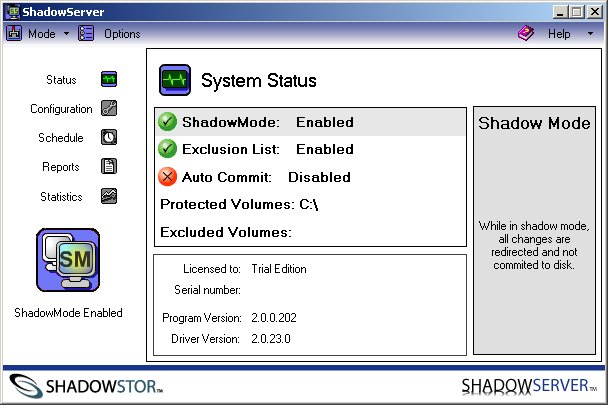The width and height of the screenshot is (608, 405).
Task: Select the Exclusion List: Enabled row
Action: pyautogui.click(x=310, y=149)
